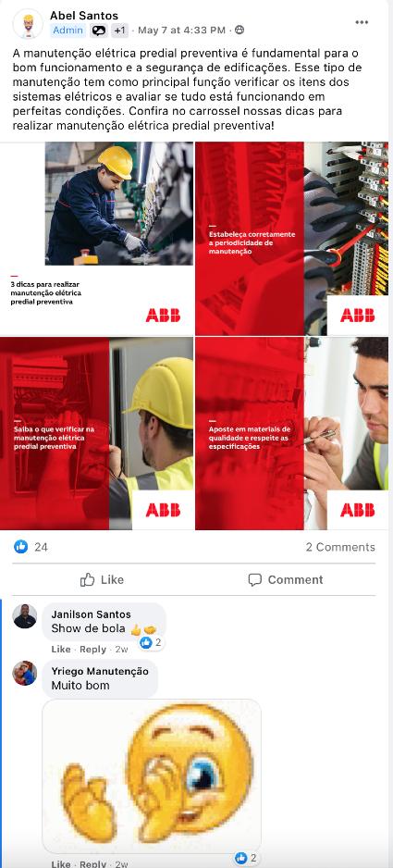Image resolution: width=393 pixels, height=868 pixels.
Task: Click the blue like reaction icon showing 24
Action: coord(21,547)
